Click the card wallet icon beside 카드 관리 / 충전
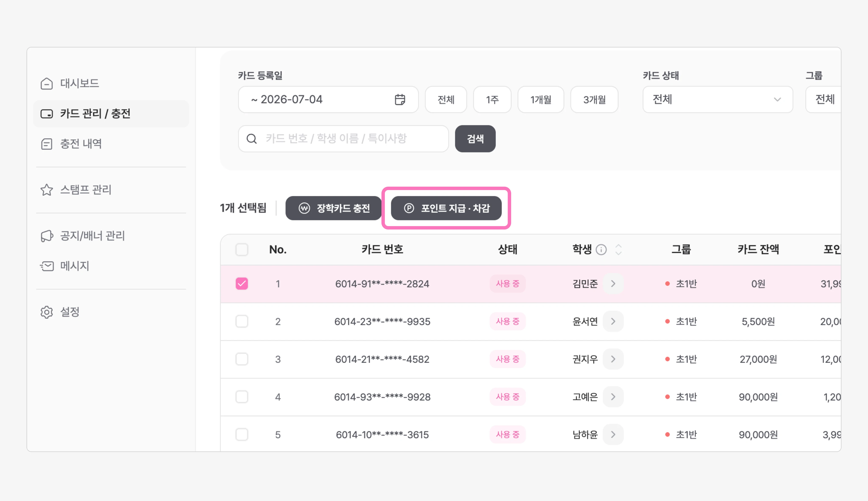The height and width of the screenshot is (501, 868). pos(46,114)
